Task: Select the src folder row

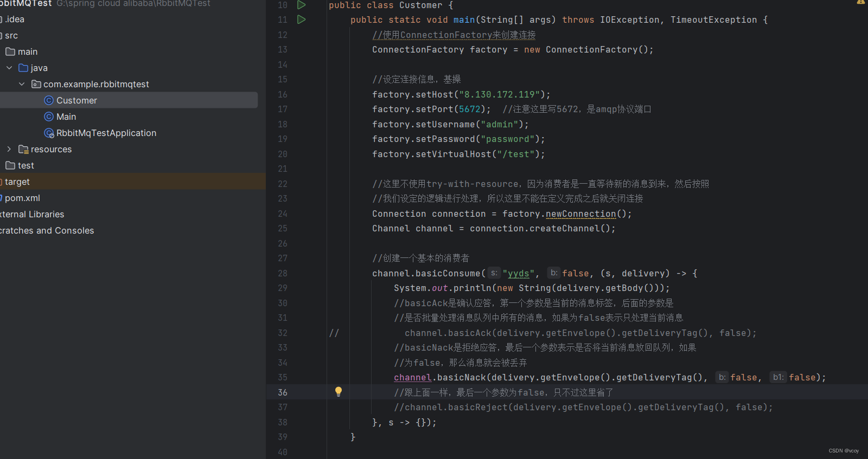Action: (133, 35)
